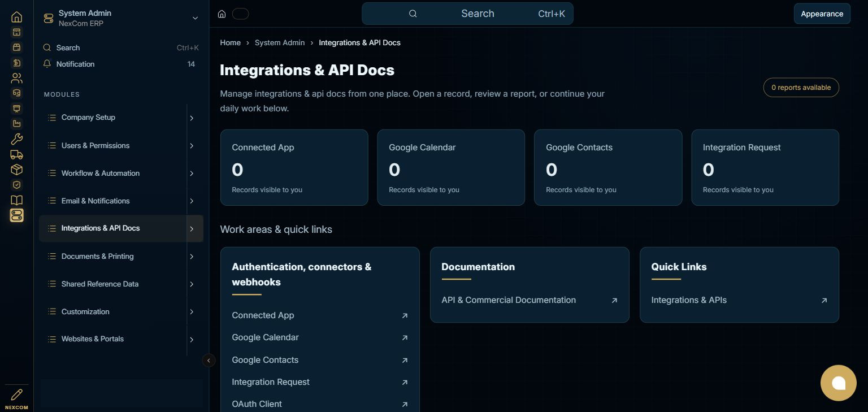Open the users (people) module icon in the rail
Image resolution: width=868 pixels, height=412 pixels.
coord(16,78)
